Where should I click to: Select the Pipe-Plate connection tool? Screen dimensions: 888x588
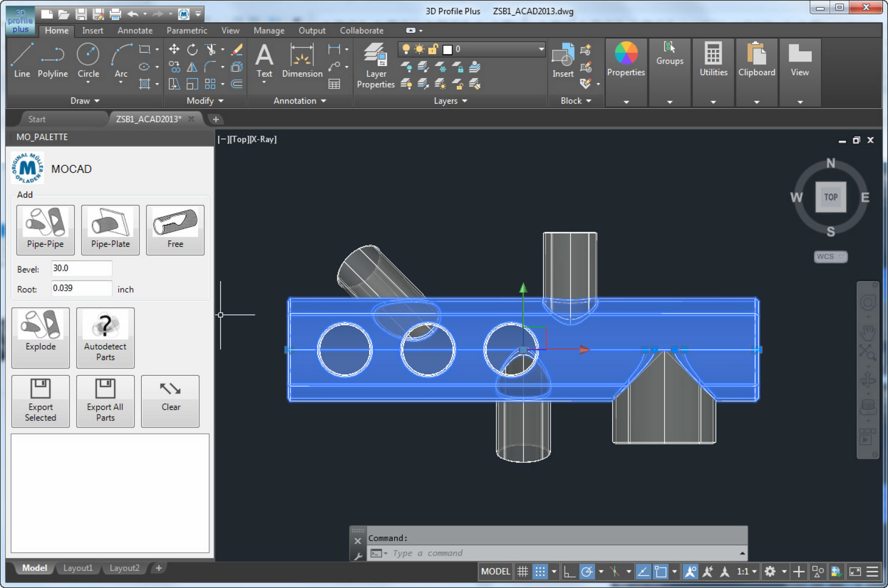point(110,229)
